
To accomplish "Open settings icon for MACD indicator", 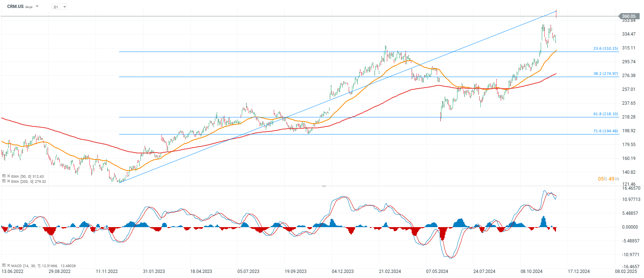I will coord(4,265).
